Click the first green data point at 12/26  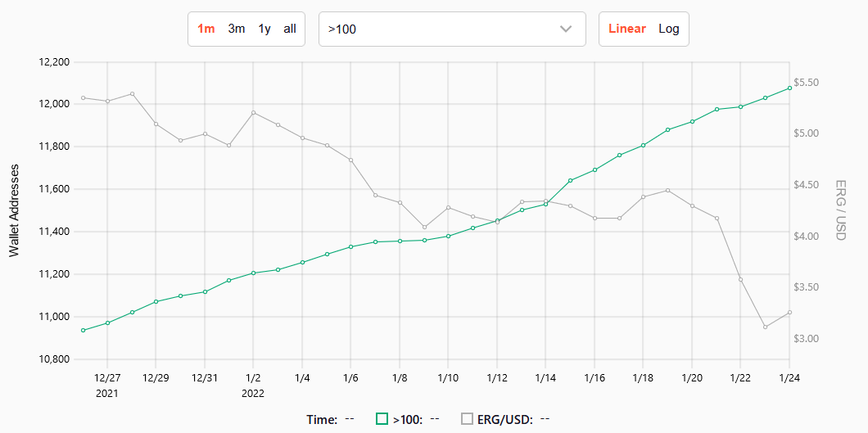[x=83, y=330]
